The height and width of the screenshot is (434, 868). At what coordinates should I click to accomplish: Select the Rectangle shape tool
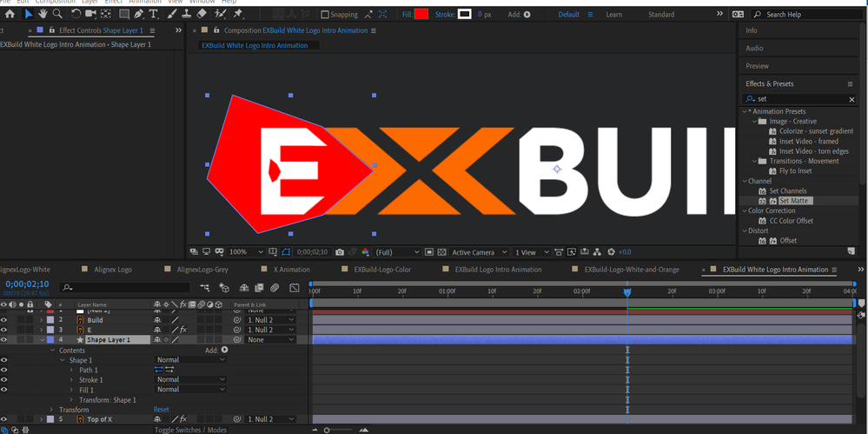(124, 14)
